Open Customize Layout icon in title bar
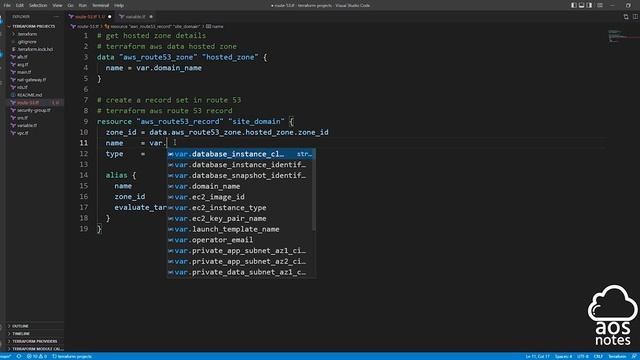The width and height of the screenshot is (640, 360). coord(600,5)
